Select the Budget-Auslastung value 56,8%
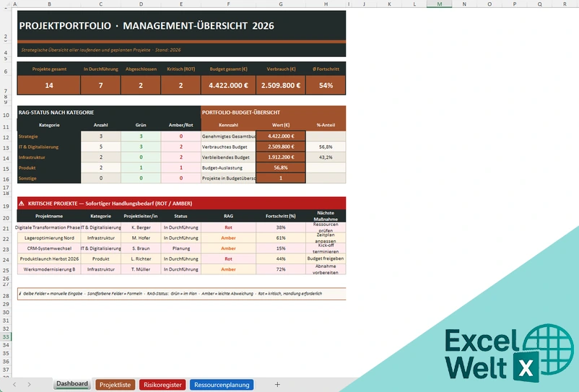This screenshot has height=392, width=579. pos(281,167)
